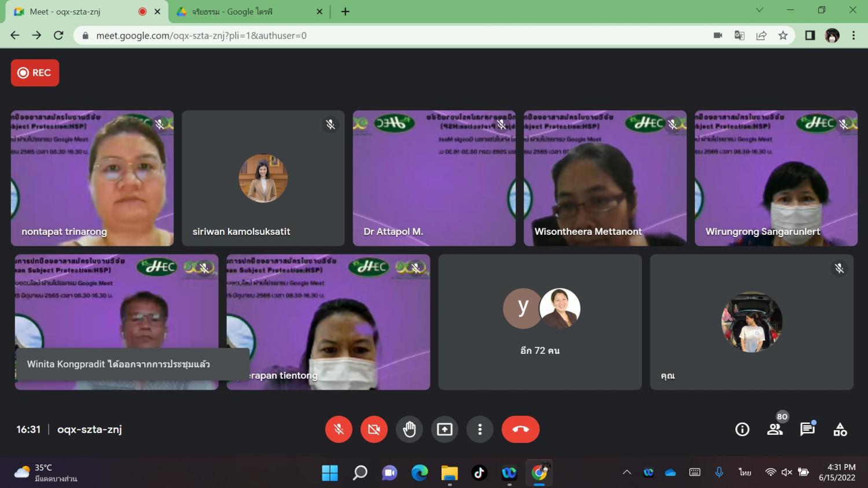Click the red REC recording indicator
868x488 pixels.
[x=35, y=73]
